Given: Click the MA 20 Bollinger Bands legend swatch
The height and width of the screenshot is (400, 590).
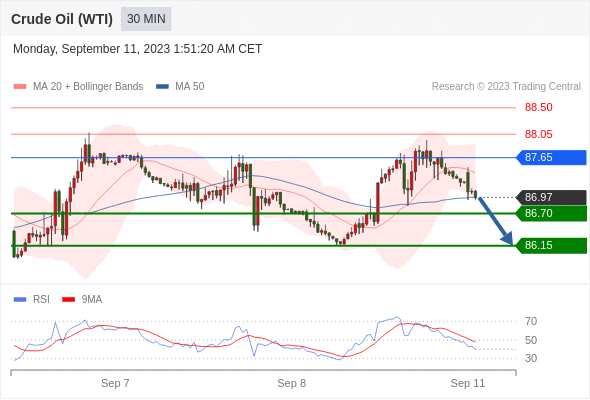Looking at the screenshot, I should point(20,87).
